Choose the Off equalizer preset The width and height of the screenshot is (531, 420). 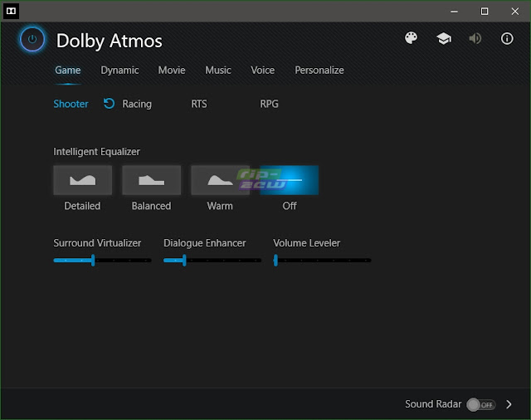point(290,180)
